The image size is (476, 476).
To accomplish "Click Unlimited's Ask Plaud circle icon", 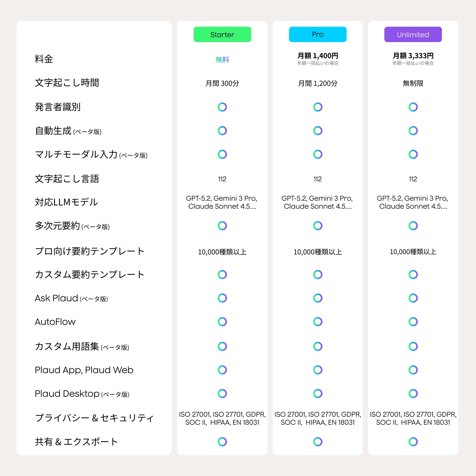I will pos(413,298).
